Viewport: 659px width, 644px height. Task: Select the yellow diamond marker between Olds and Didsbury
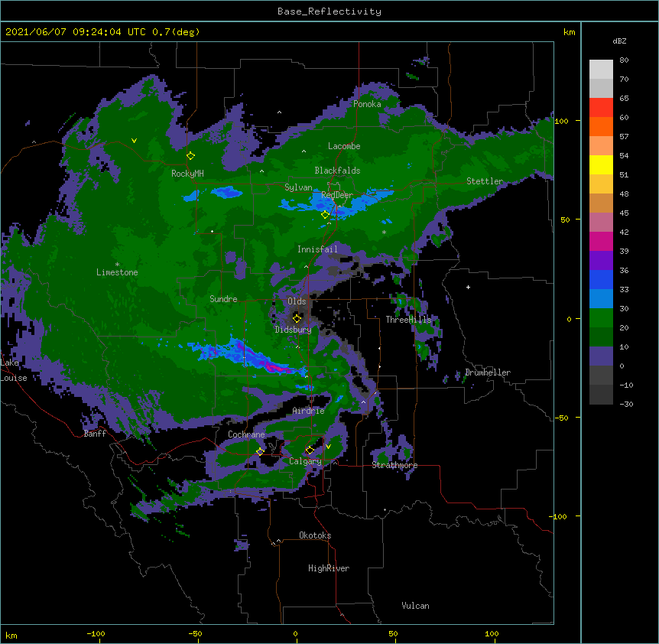coord(297,318)
